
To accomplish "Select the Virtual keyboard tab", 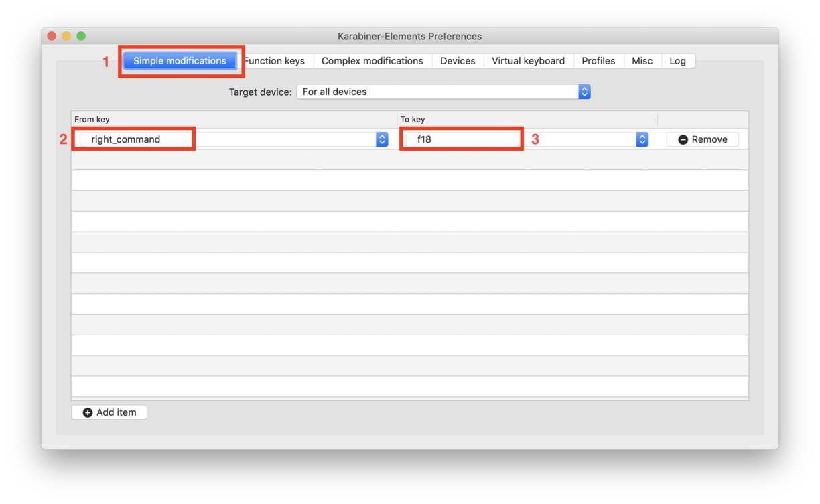I will [528, 61].
